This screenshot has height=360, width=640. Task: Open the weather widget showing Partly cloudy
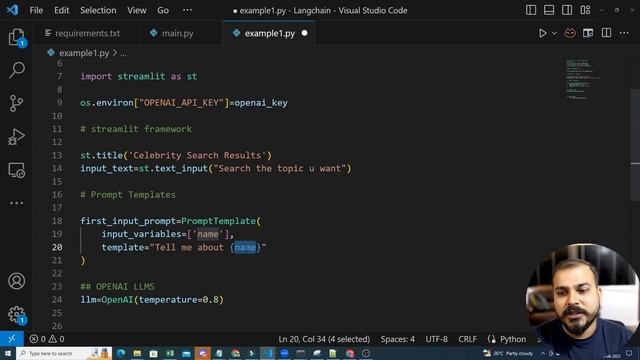pyautogui.click(x=508, y=353)
